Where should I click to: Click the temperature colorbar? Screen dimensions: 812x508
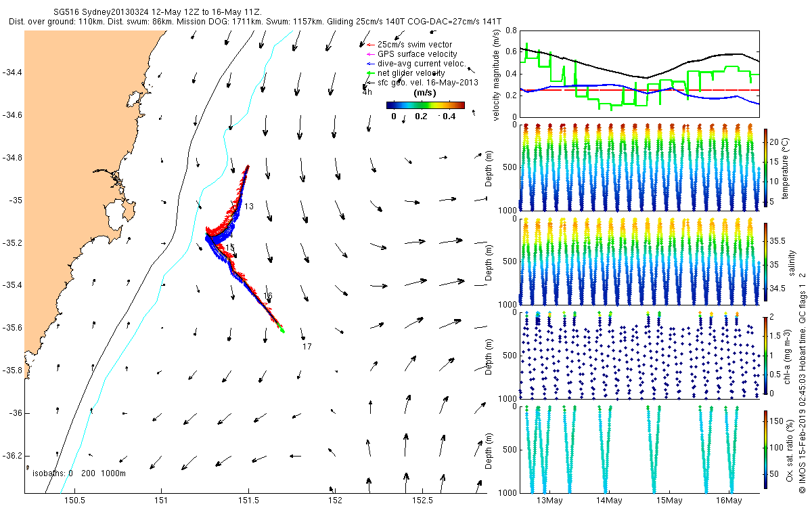tap(765, 169)
